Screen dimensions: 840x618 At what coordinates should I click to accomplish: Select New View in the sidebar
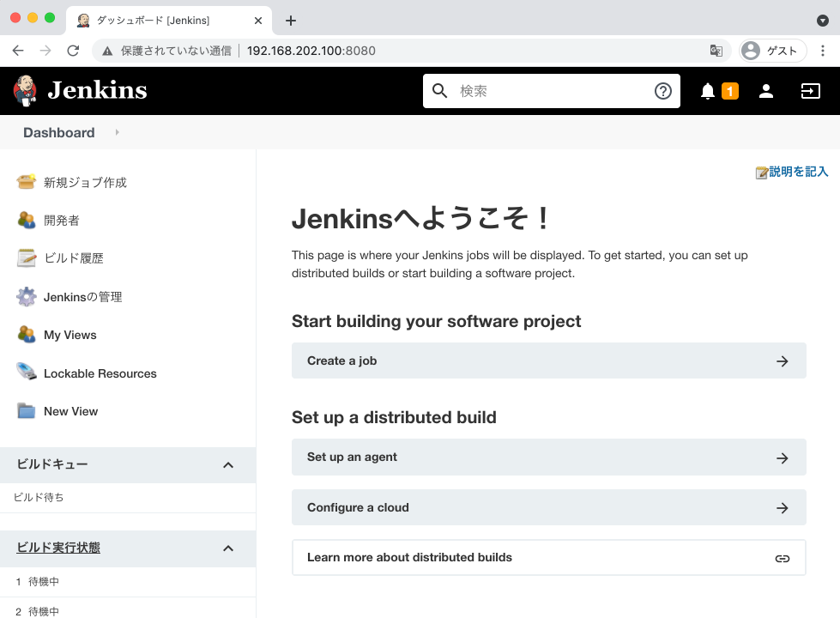(x=70, y=411)
